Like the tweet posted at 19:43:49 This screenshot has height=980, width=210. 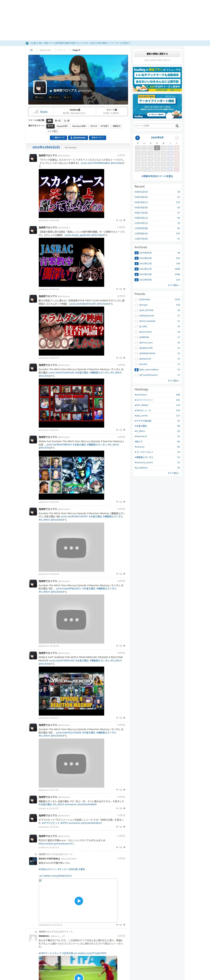point(124,289)
